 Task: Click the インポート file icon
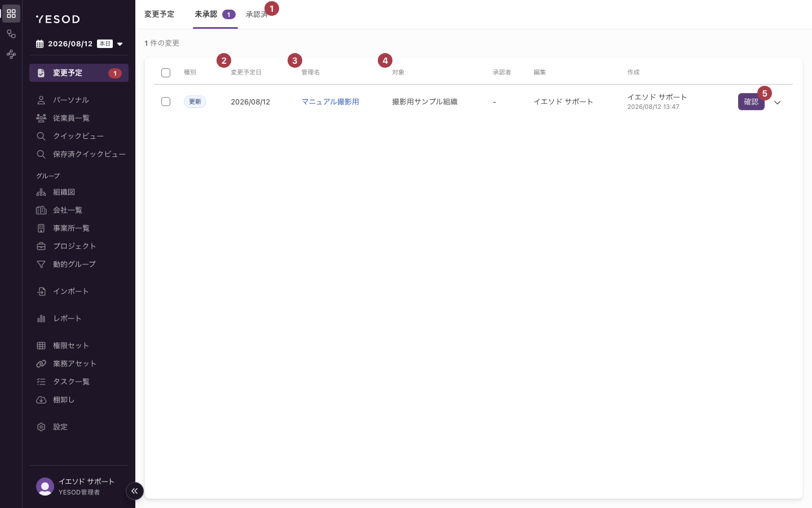[x=41, y=291]
